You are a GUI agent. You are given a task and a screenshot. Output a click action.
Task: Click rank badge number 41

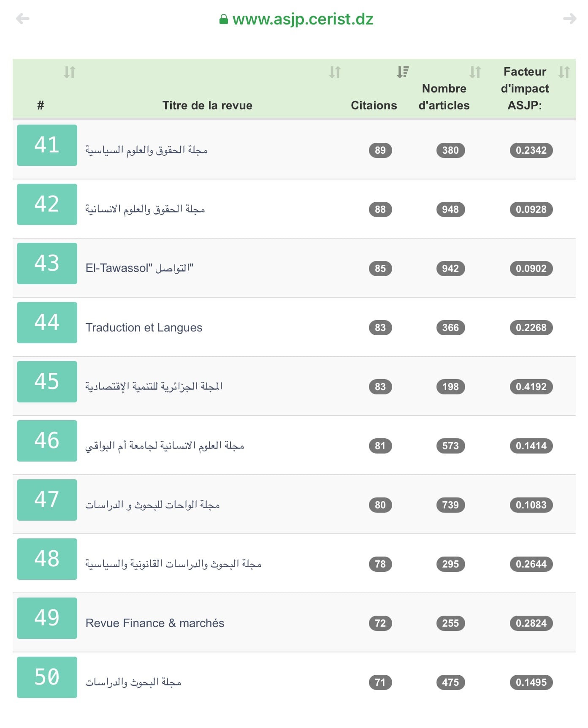[x=47, y=145]
